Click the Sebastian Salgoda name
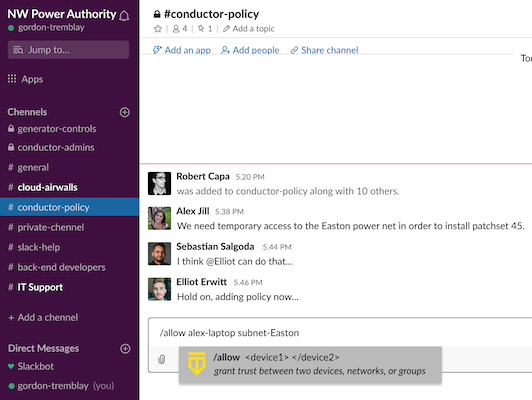The image size is (532, 400). tap(215, 246)
